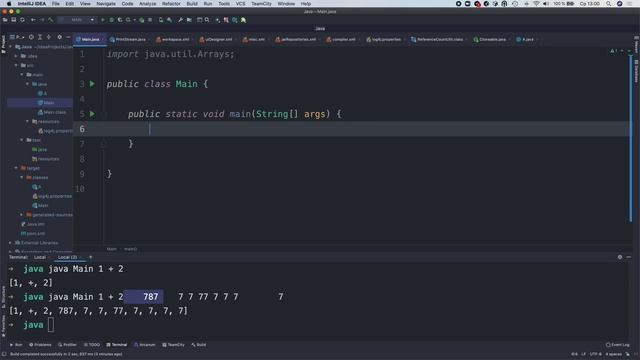Viewport: 640px width, 360px height.
Task: Switch to the A.java tab
Action: click(527, 40)
